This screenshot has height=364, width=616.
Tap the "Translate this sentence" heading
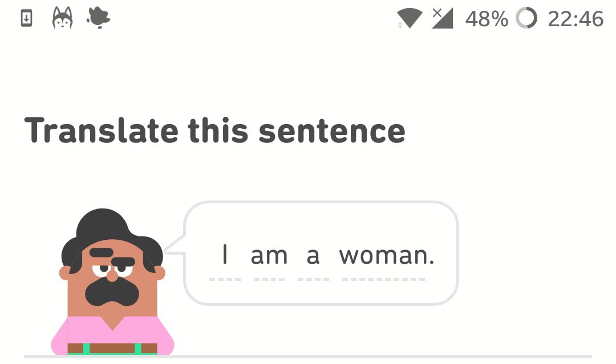click(x=214, y=131)
